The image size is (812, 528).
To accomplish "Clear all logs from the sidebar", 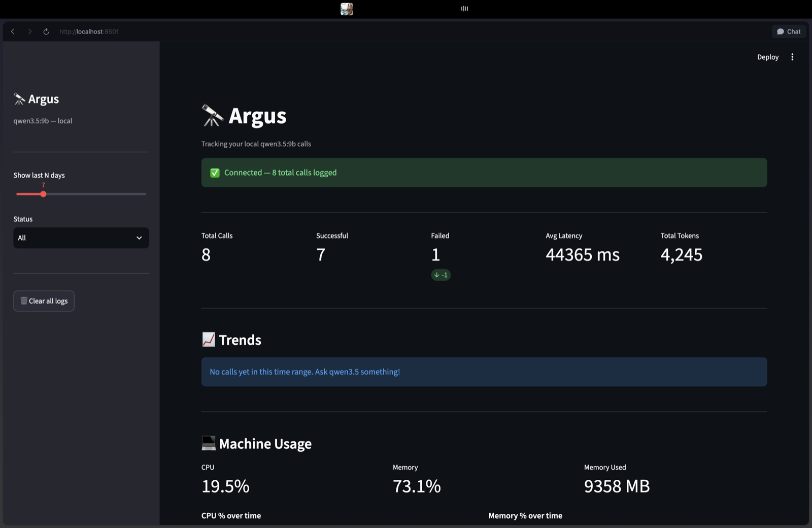I will pos(44,301).
